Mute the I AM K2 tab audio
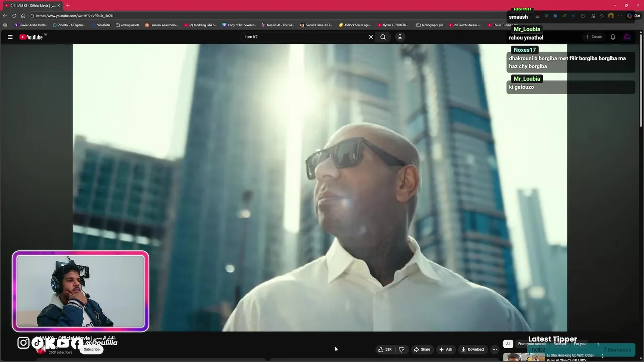The height and width of the screenshot is (362, 644). click(12, 5)
